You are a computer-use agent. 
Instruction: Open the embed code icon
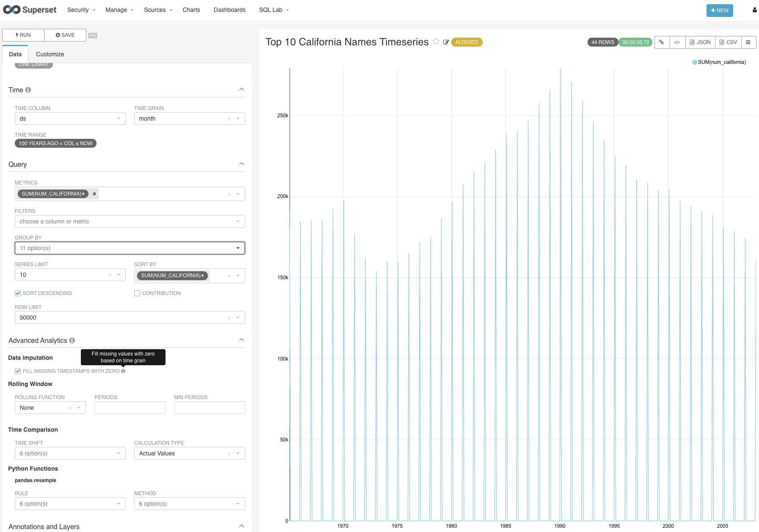click(677, 42)
